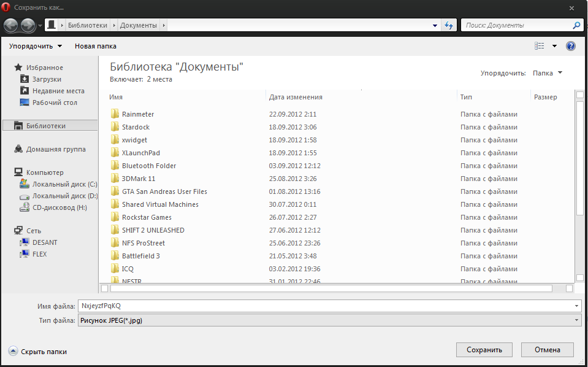
Task: Open help with the question mark icon
Action: pos(571,46)
